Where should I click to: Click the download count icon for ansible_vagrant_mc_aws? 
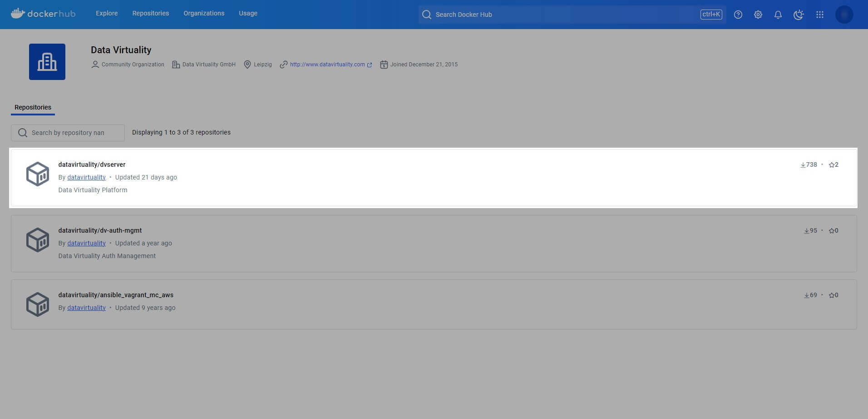point(807,295)
